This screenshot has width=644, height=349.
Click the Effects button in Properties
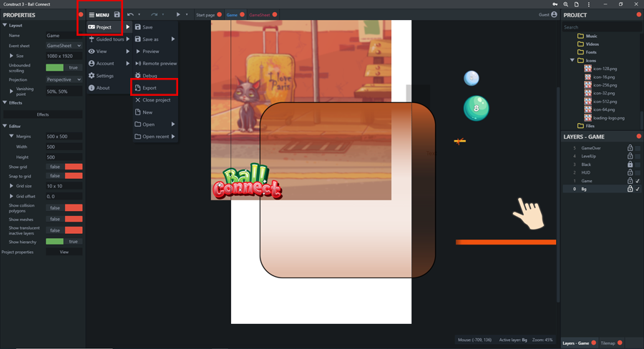[43, 114]
